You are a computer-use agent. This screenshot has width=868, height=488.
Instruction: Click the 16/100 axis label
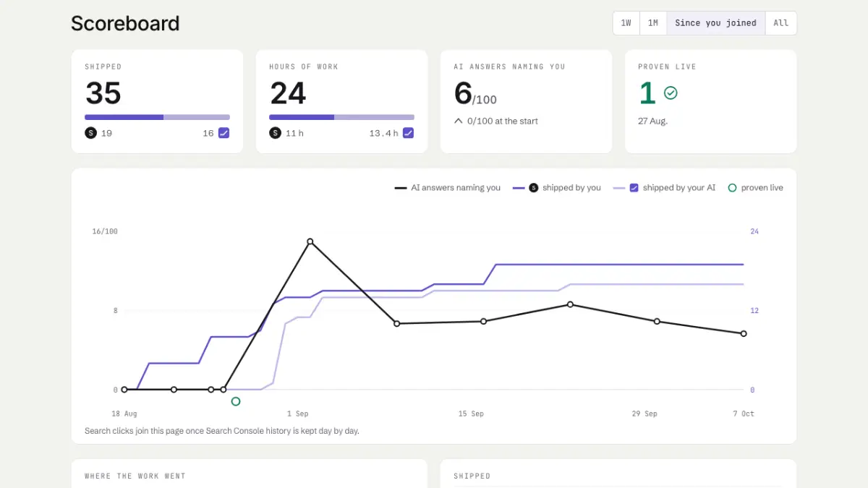tap(105, 231)
